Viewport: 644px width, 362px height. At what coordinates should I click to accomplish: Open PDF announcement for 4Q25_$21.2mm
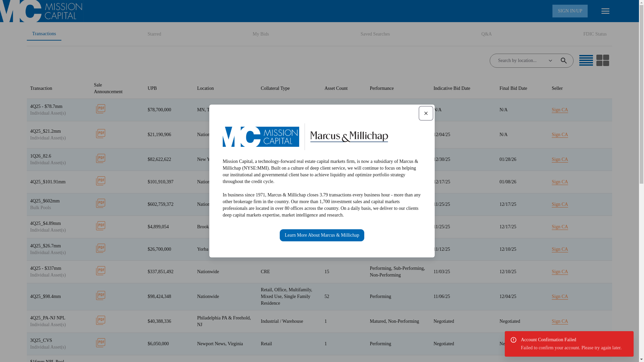101,133
